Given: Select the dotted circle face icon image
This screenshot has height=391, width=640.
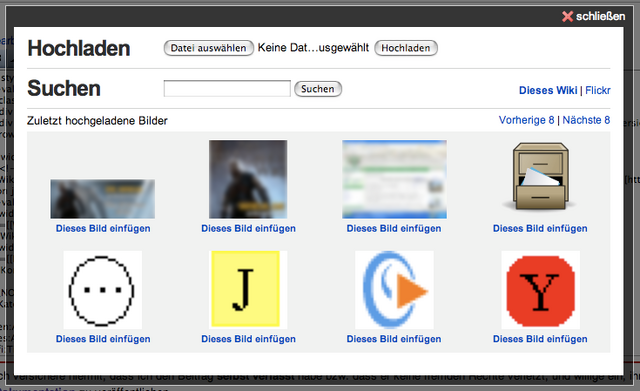Looking at the screenshot, I should [x=102, y=290].
